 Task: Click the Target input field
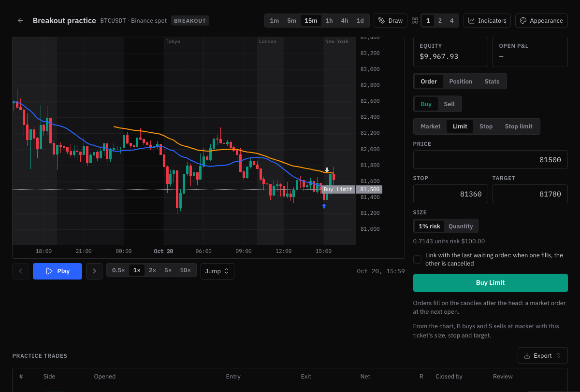point(530,194)
